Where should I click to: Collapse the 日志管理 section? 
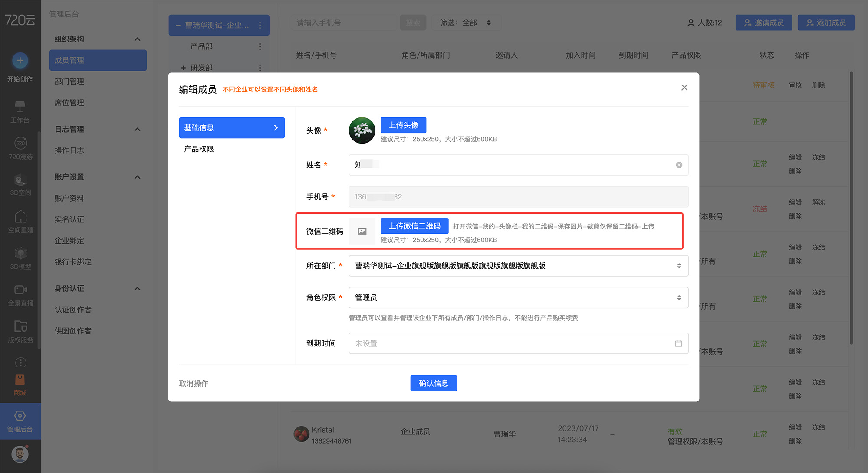137,129
